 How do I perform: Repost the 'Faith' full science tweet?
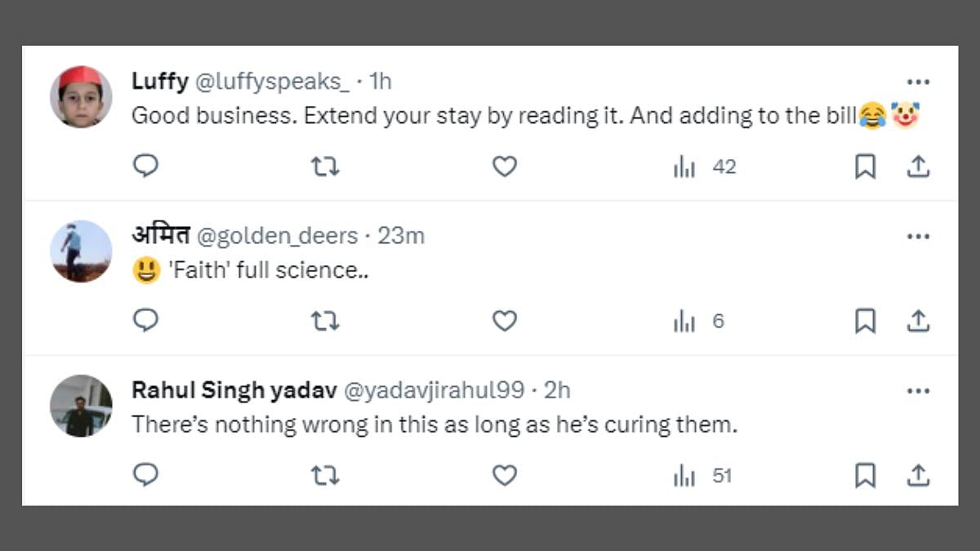(x=325, y=321)
